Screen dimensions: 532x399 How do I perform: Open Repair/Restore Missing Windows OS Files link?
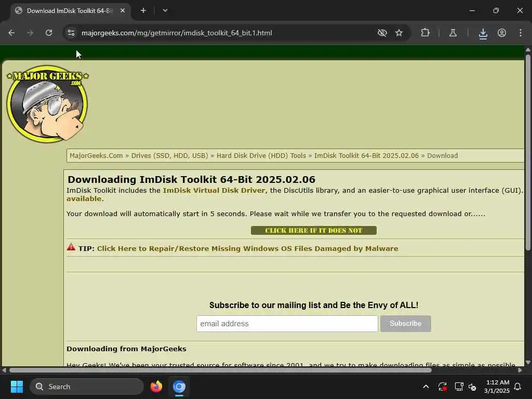tap(248, 249)
